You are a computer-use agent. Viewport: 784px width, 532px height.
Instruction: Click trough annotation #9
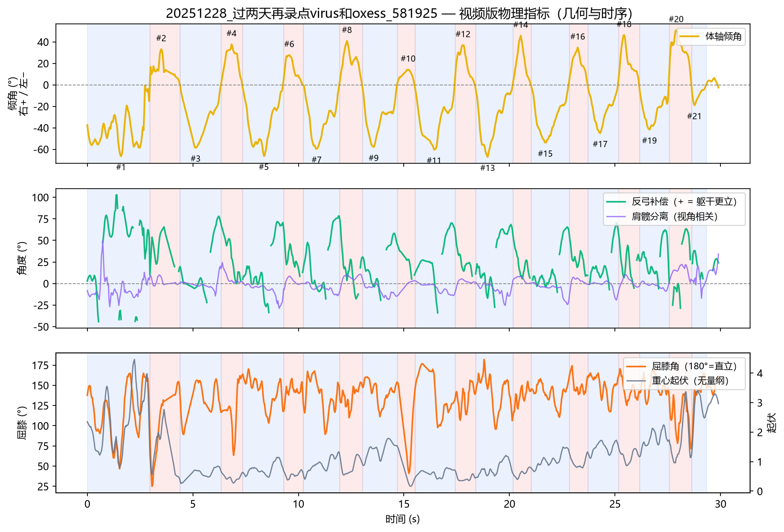click(x=374, y=158)
